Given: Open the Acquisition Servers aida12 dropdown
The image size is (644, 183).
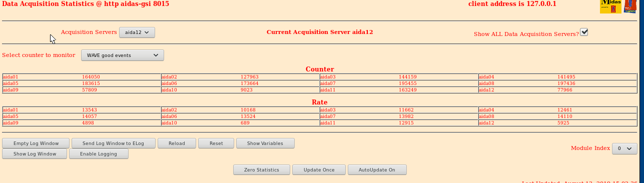Looking at the screenshot, I should pos(137,32).
